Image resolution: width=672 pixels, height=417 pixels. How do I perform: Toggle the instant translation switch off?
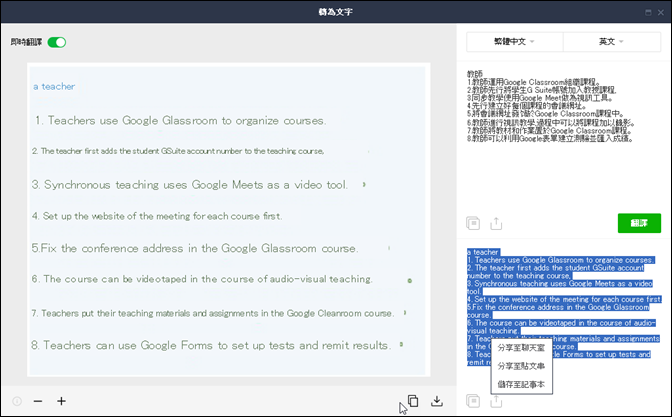(57, 42)
